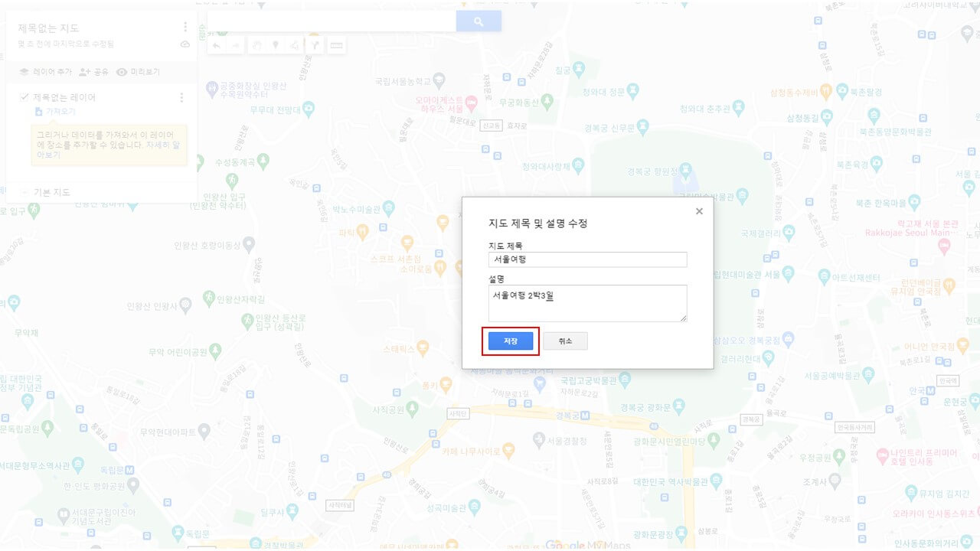This screenshot has height=551, width=980.
Task: Click the 레이어 추가 add layer button
Action: coord(45,71)
